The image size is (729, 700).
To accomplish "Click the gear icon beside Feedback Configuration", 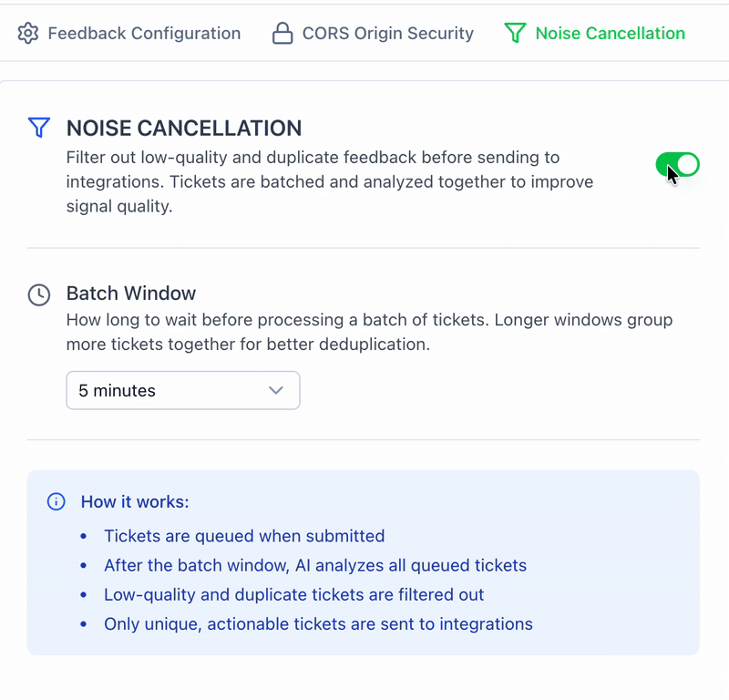I will [28, 34].
